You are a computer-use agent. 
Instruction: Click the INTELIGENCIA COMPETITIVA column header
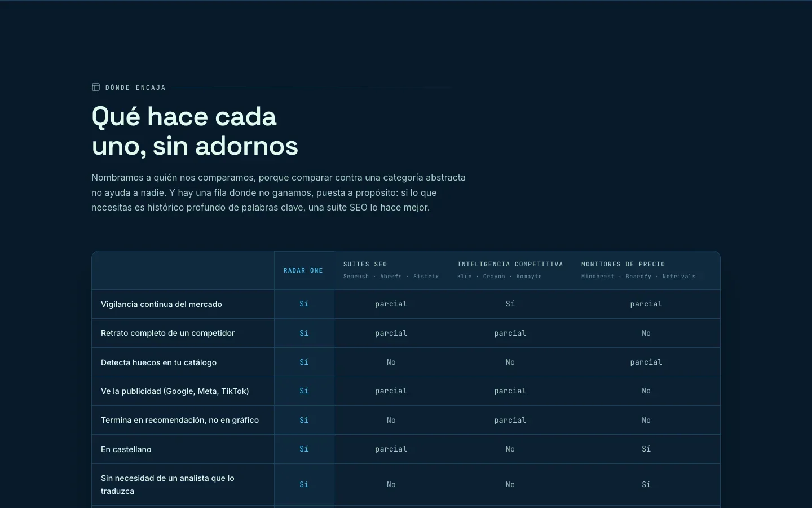point(510,264)
